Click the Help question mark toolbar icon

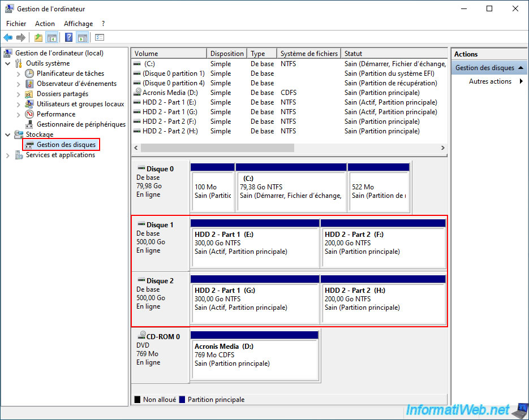point(68,38)
